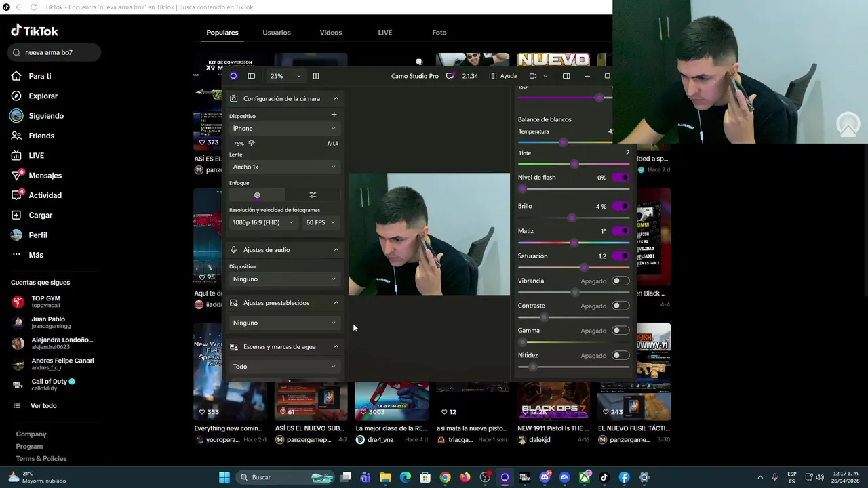868x488 pixels.
Task: Click the Camo logo icon in the toolbar
Action: [233, 76]
